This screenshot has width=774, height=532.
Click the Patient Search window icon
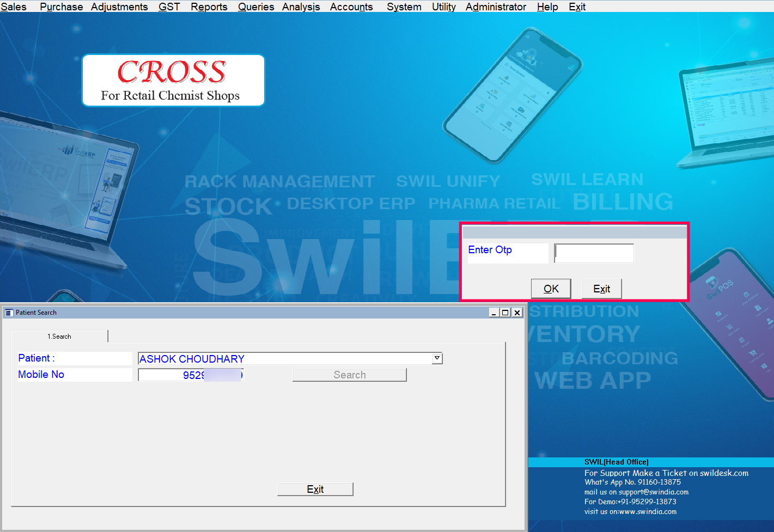pyautogui.click(x=9, y=313)
